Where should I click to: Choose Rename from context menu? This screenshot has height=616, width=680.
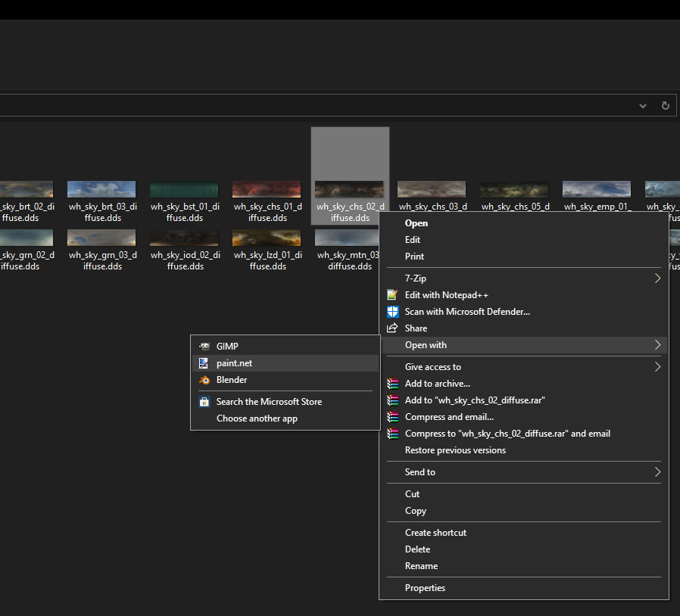tap(524, 566)
